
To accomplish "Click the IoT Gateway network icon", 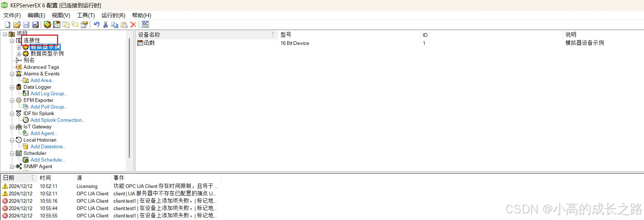I will (19, 127).
